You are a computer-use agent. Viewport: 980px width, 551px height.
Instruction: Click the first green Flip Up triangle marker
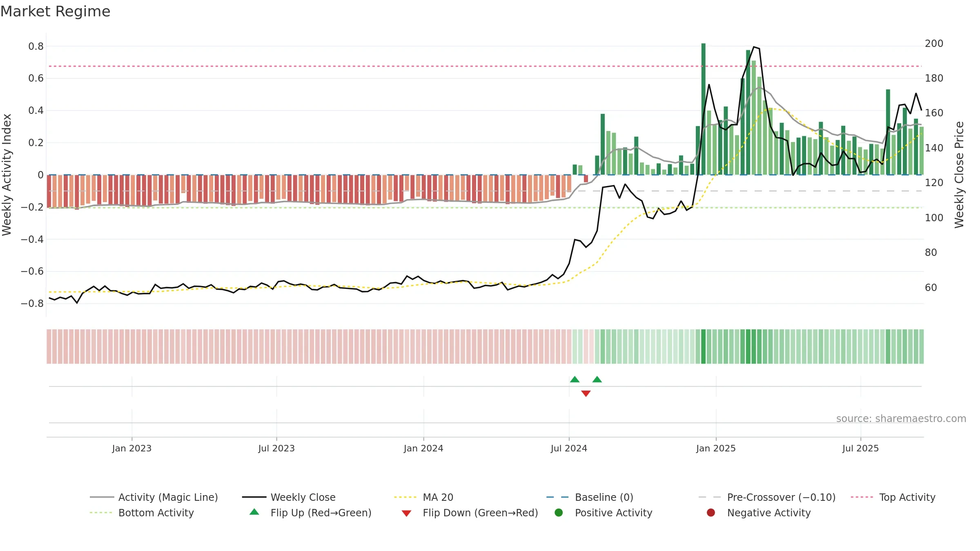coord(575,379)
